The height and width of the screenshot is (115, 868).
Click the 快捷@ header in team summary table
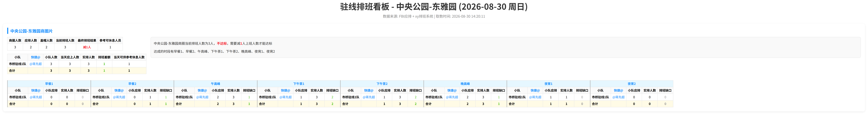pos(36,57)
